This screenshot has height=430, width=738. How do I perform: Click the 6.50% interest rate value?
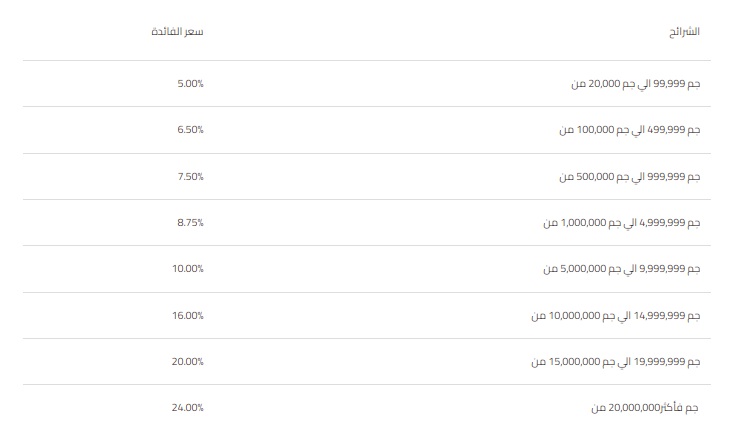coord(190,130)
